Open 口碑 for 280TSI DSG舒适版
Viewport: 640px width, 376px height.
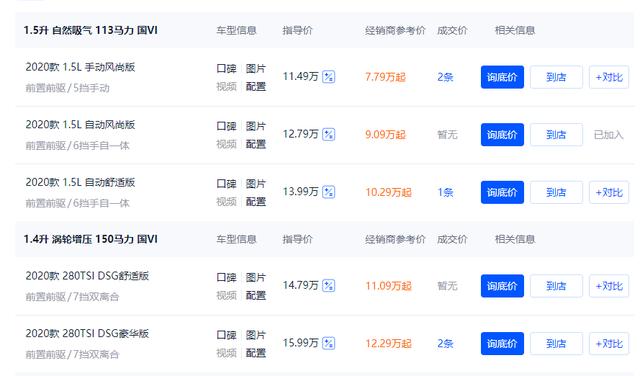click(227, 278)
